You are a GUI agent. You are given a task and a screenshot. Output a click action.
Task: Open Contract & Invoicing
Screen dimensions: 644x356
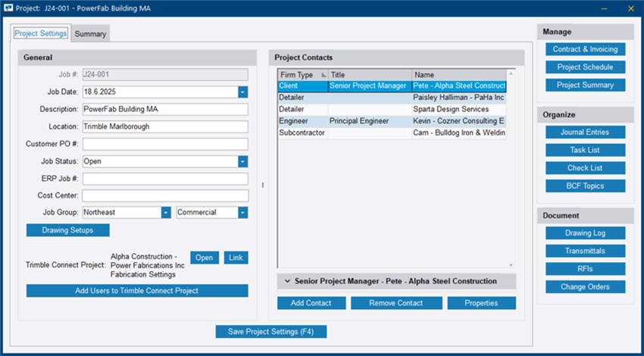[x=585, y=49]
